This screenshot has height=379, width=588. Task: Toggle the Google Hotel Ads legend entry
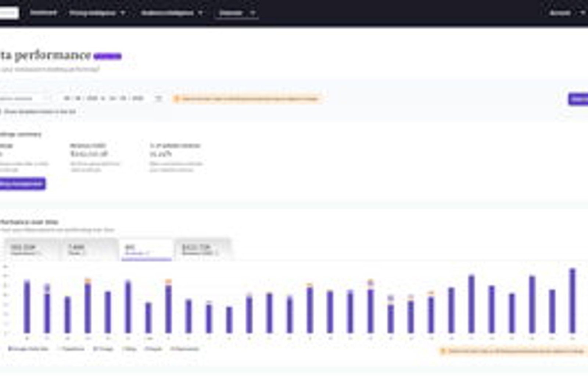pyautogui.click(x=29, y=349)
